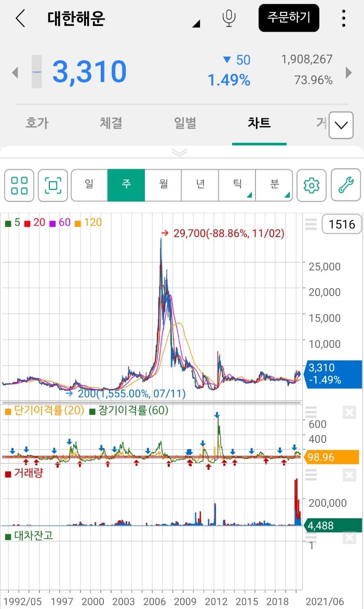Screen dimensions: 364x609
Task: Tap the 98.96 disparity value tag
Action: (x=332, y=457)
